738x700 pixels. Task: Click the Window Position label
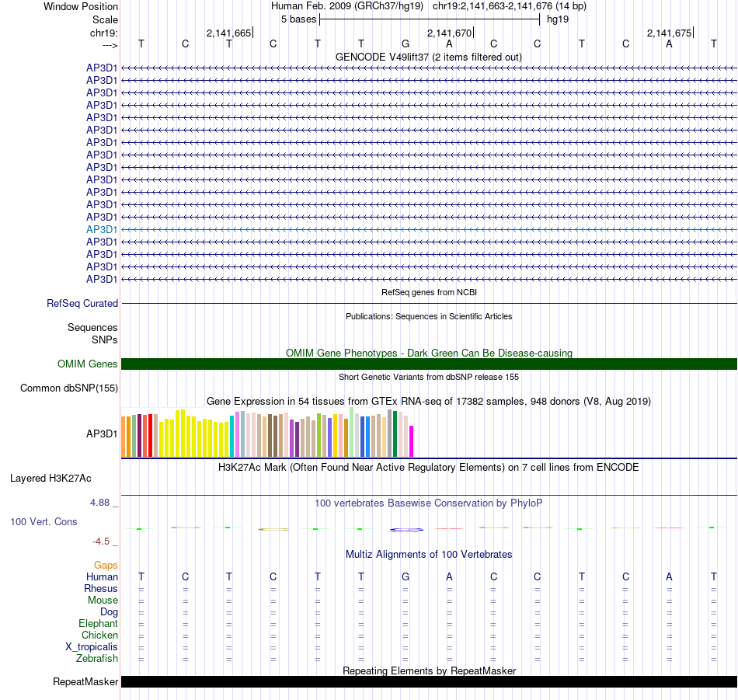[x=81, y=6]
